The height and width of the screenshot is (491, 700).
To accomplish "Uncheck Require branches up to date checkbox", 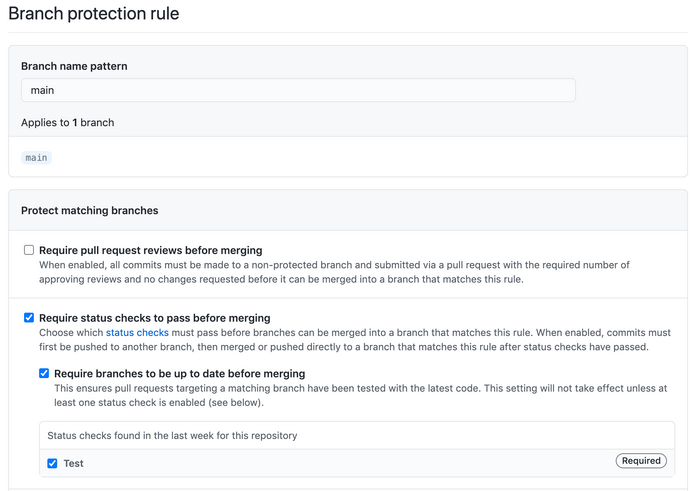I will pyautogui.click(x=44, y=373).
